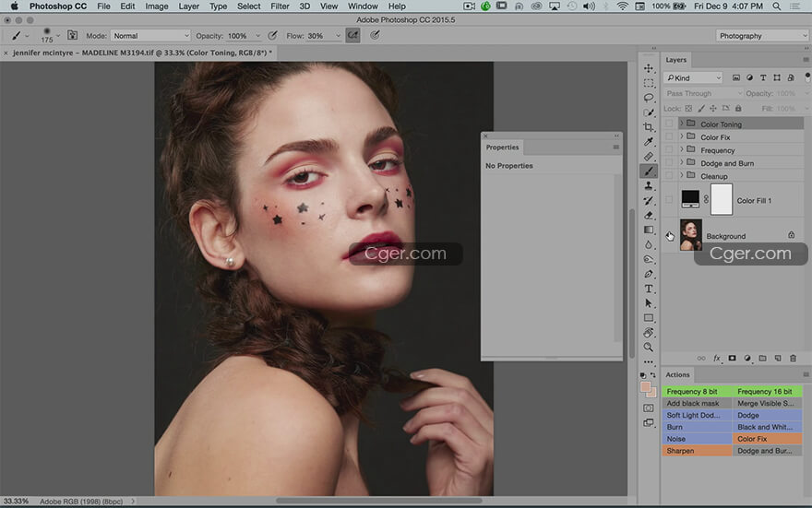Expand the Dodge and Burn group
This screenshot has height=508, width=812.
coord(682,162)
